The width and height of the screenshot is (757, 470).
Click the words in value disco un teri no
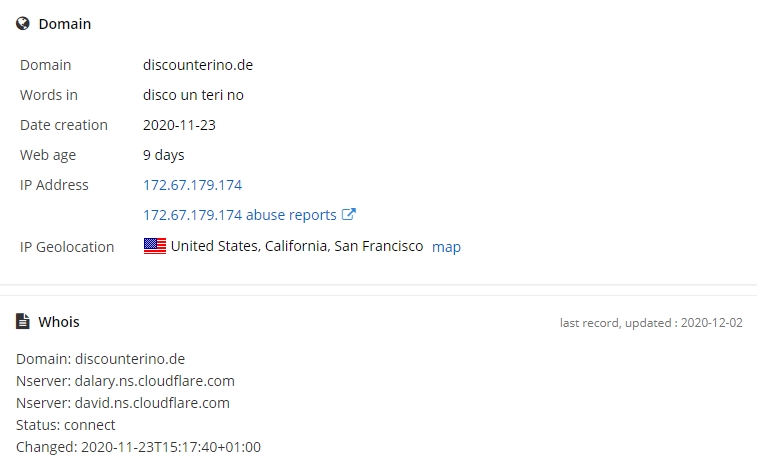(193, 95)
